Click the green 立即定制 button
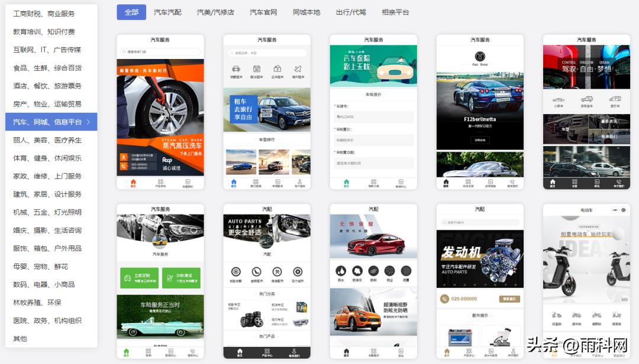Image resolution: width=639 pixels, height=364 pixels. coord(140,278)
